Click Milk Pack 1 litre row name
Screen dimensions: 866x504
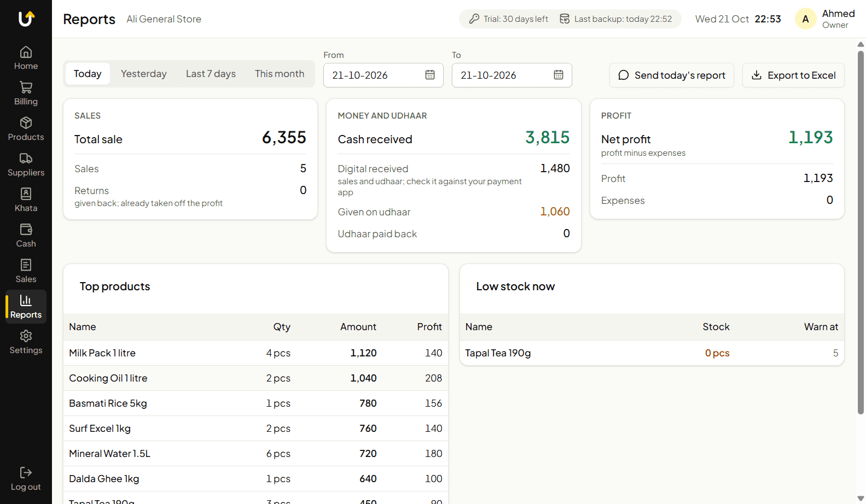[102, 353]
